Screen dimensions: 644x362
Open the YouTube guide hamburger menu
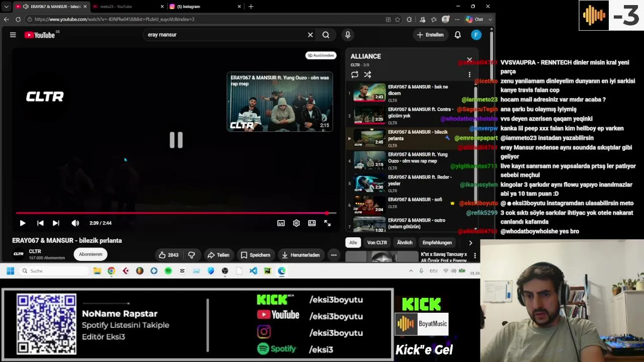13,35
